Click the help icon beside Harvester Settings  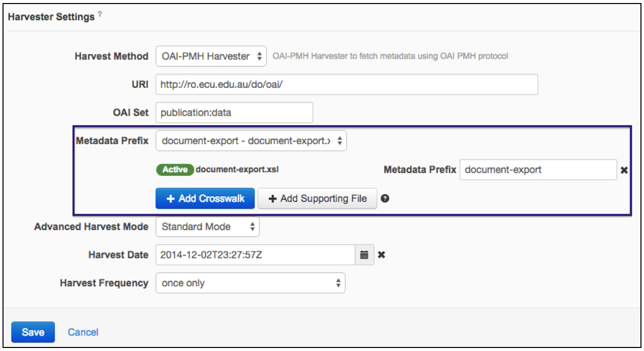click(99, 15)
